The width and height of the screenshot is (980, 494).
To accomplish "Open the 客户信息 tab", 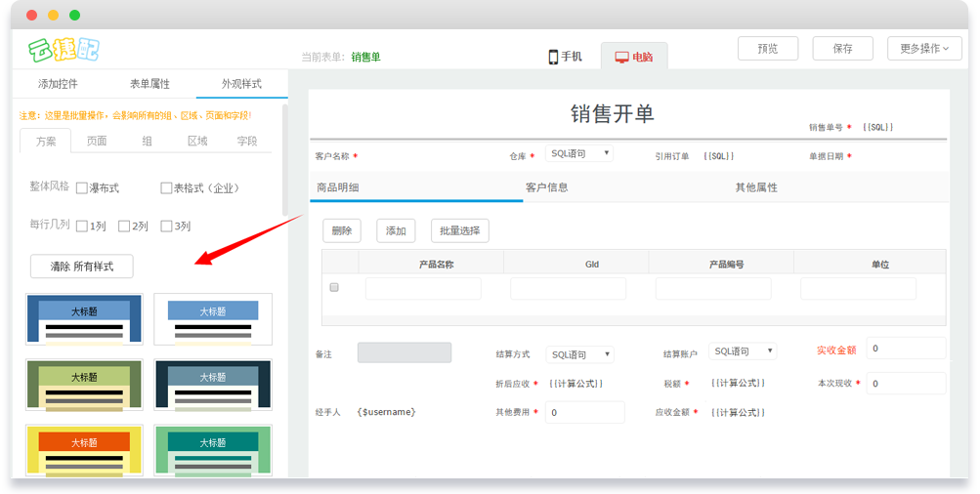I will tap(546, 187).
